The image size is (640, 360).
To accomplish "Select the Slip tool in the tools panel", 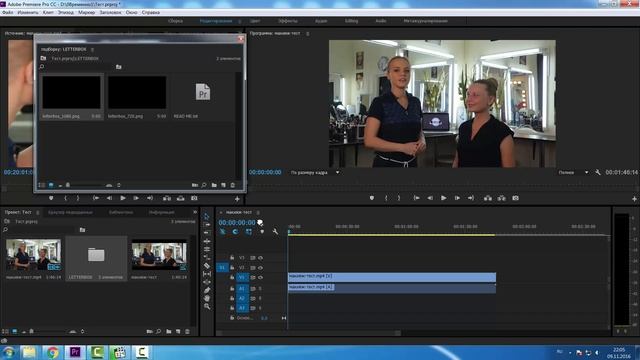I will (x=207, y=273).
